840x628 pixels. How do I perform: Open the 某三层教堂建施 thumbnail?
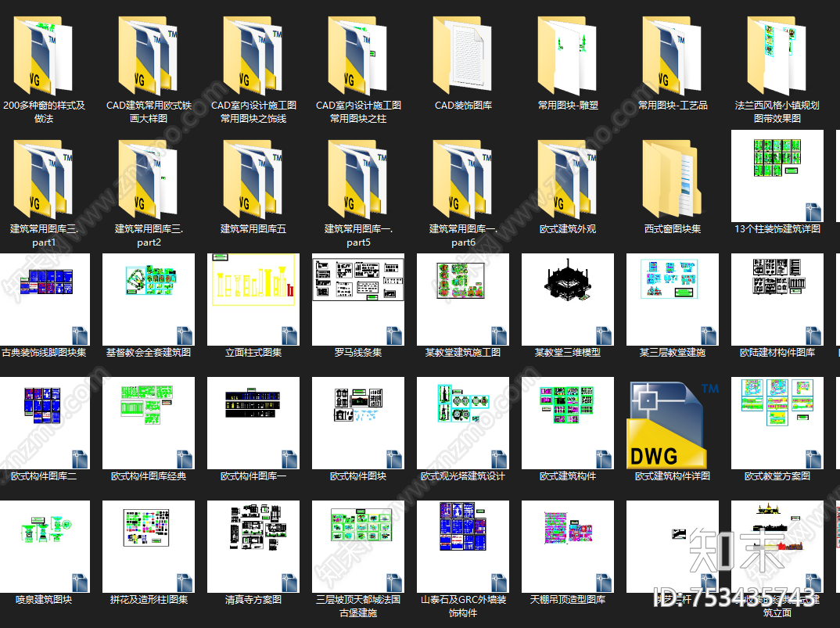673,300
